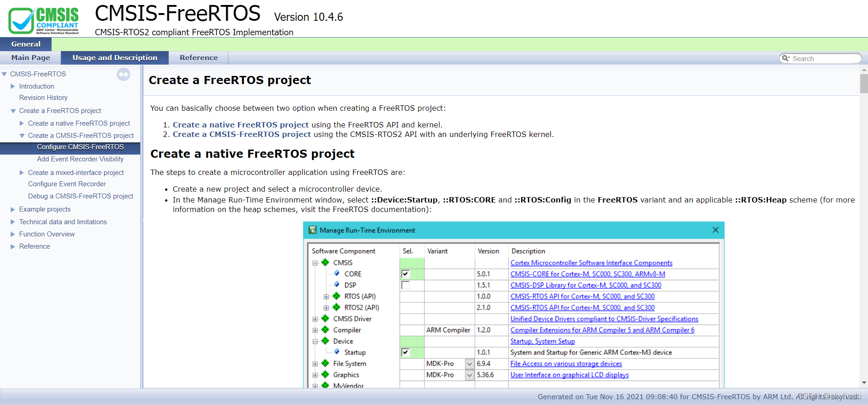This screenshot has height=405, width=868.
Task: Collapse Create a CMSIS-FreeRTOS project node
Action: click(22, 136)
